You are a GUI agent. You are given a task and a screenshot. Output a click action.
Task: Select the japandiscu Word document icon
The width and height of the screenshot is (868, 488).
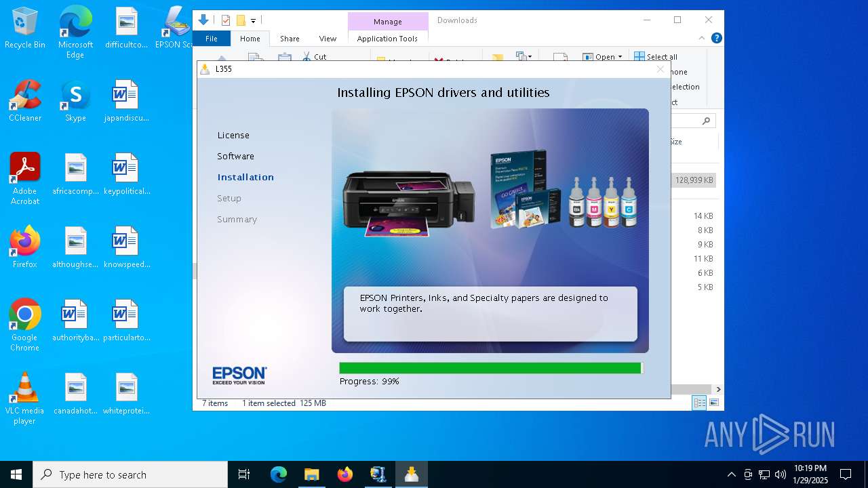(x=126, y=102)
